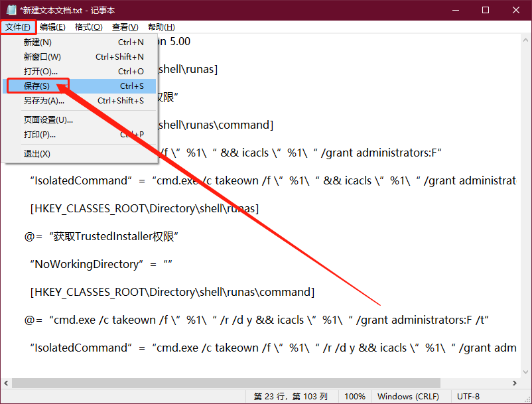This screenshot has height=404, width=532.
Task: Open 页面设置(U)... page setup
Action: 48,120
